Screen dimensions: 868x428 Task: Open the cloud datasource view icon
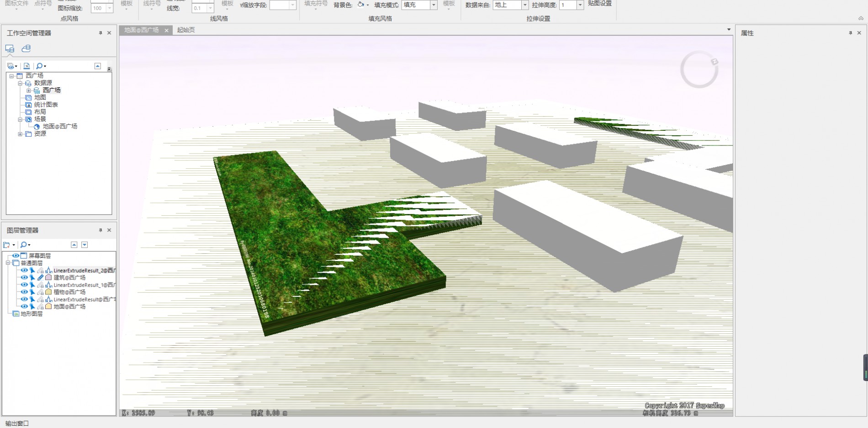click(x=26, y=48)
